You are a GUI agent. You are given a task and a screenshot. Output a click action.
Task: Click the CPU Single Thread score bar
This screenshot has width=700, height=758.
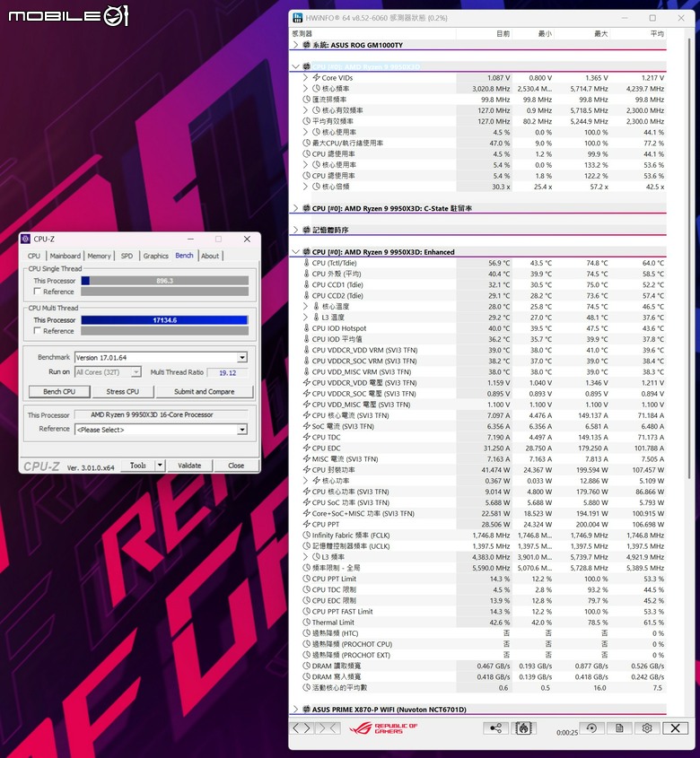[164, 281]
